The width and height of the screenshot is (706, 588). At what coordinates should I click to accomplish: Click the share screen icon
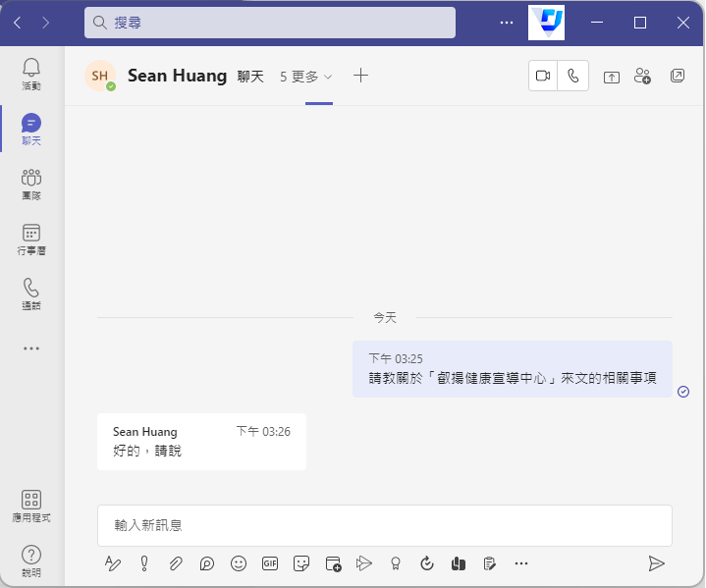pyautogui.click(x=612, y=77)
